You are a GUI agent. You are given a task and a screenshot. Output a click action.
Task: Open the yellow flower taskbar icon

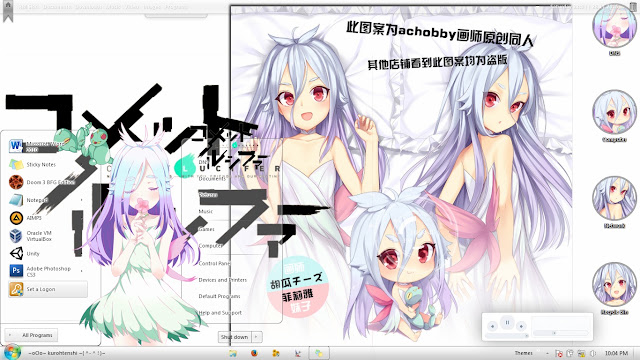[x=276, y=353]
